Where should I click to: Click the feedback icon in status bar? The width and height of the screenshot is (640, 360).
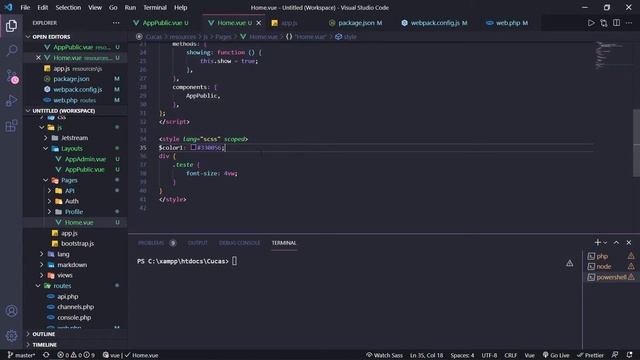(x=615, y=355)
